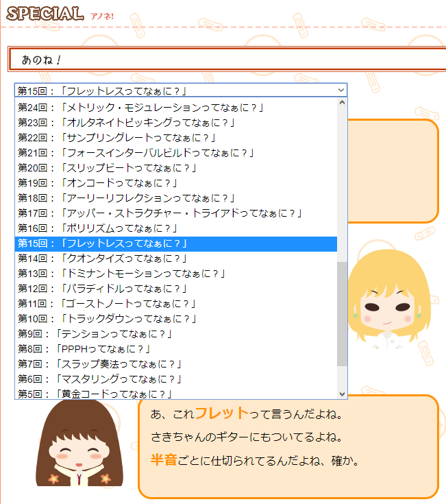Click highlighted 第15回 フレットレス list option
Screen dimensions: 446x504
[176, 243]
